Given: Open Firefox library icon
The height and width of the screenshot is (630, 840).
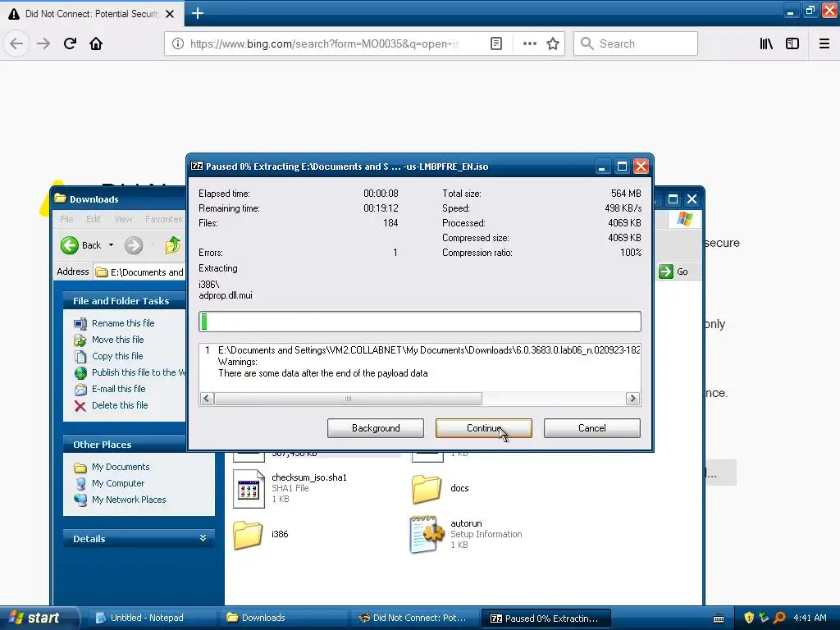Looking at the screenshot, I should pyautogui.click(x=766, y=43).
